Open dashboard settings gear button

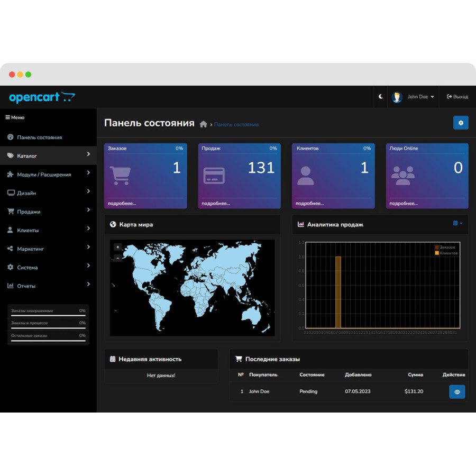(461, 123)
